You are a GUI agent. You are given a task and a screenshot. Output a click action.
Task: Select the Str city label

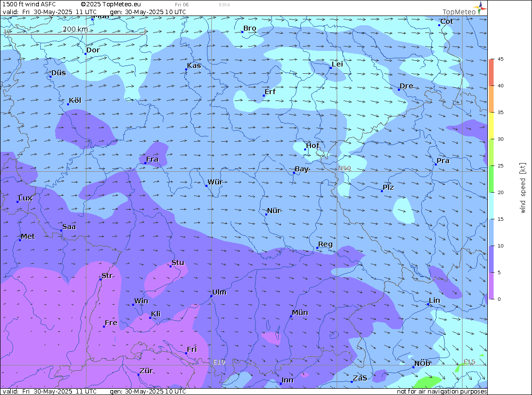click(x=107, y=276)
